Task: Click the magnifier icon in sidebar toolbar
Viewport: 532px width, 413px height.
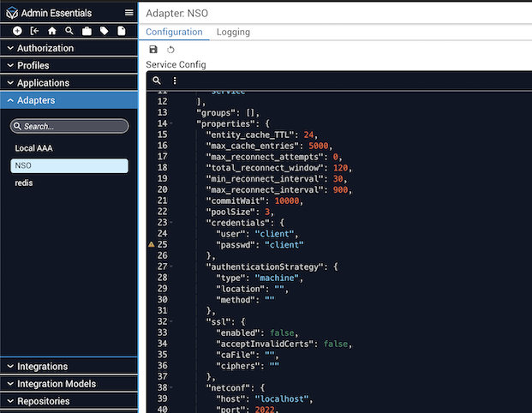Action: click(69, 31)
